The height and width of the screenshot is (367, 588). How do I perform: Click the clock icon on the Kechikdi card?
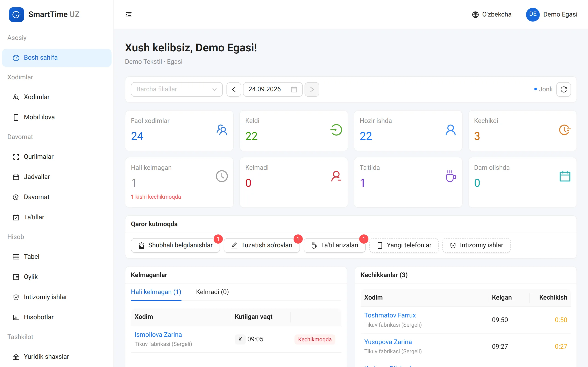point(565,130)
